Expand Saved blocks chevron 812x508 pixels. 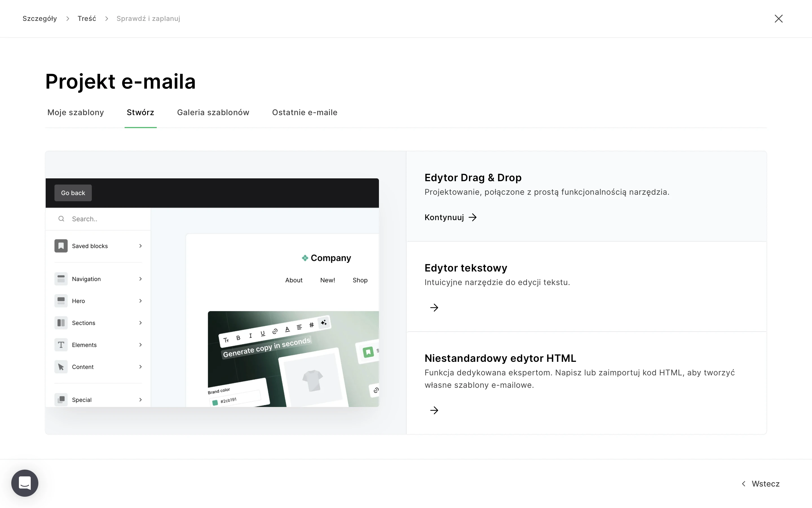click(x=141, y=246)
